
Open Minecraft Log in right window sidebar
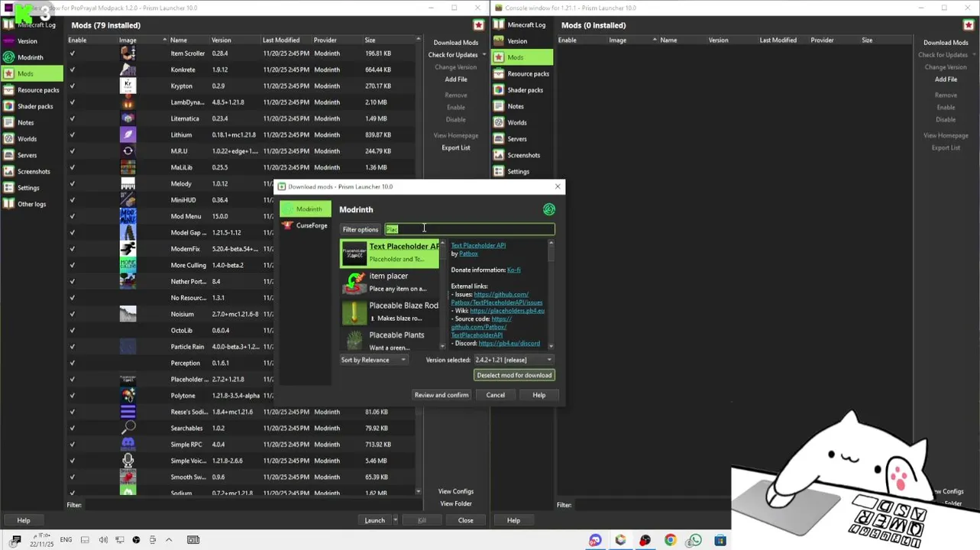click(x=526, y=24)
